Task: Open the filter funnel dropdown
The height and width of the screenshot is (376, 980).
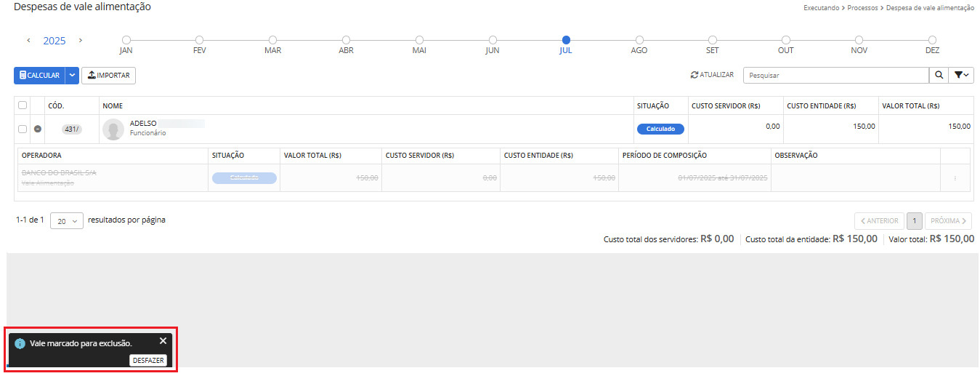Action: pos(961,75)
